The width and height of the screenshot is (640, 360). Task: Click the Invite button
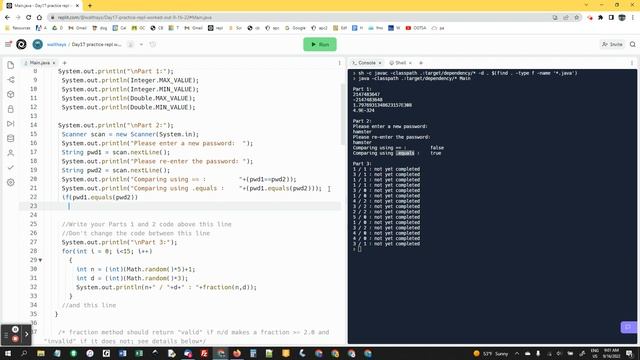[612, 44]
